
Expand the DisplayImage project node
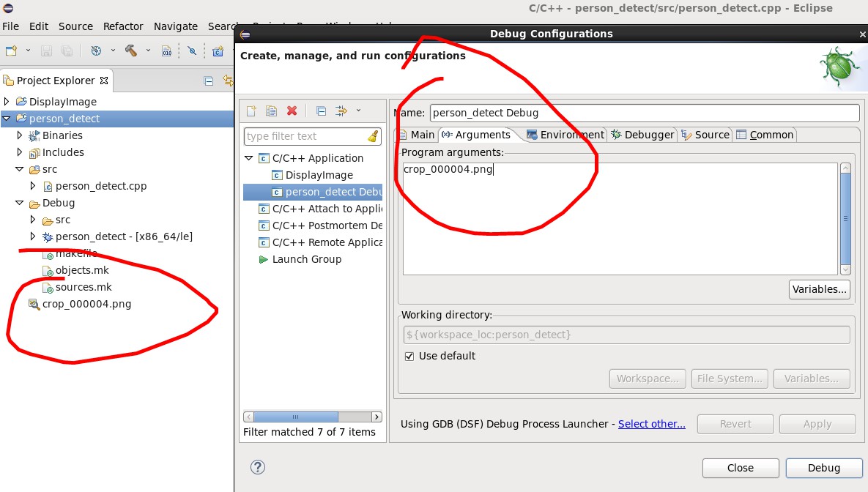coord(7,102)
